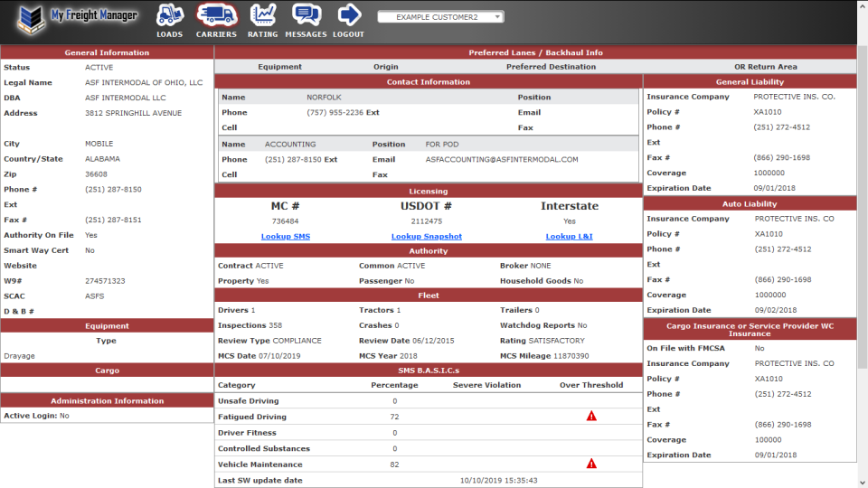Click the scrollbar up arrow
The height and width of the screenshot is (488, 868).
(x=863, y=5)
